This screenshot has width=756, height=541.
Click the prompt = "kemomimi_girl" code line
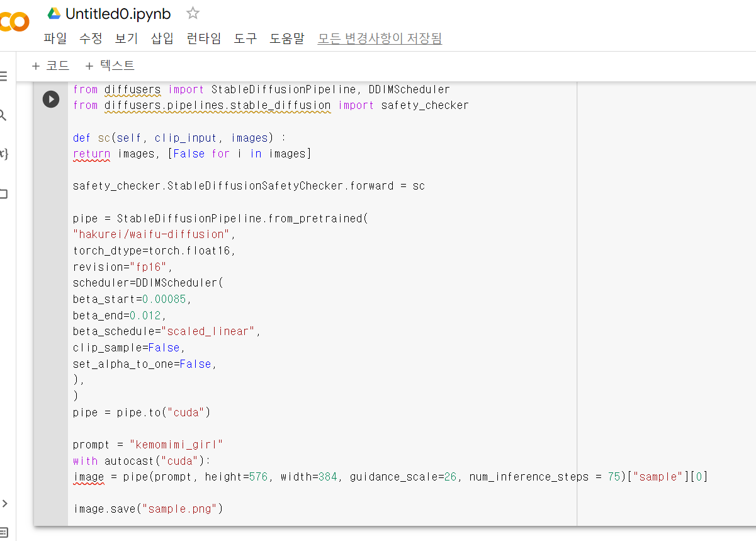148,445
